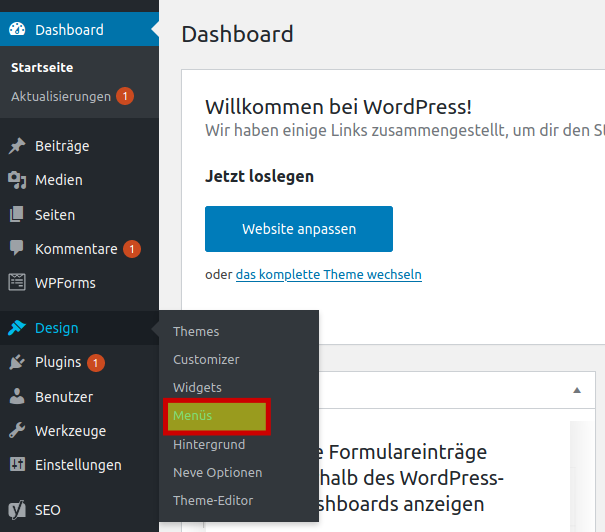Open the Kommentare menu
Image resolution: width=605 pixels, height=532 pixels.
pyautogui.click(x=79, y=249)
